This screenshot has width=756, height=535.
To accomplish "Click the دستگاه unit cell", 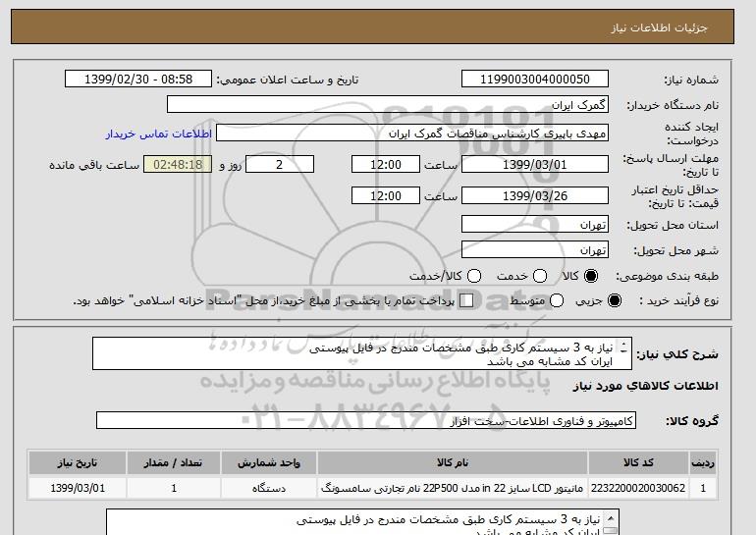I will (x=269, y=488).
